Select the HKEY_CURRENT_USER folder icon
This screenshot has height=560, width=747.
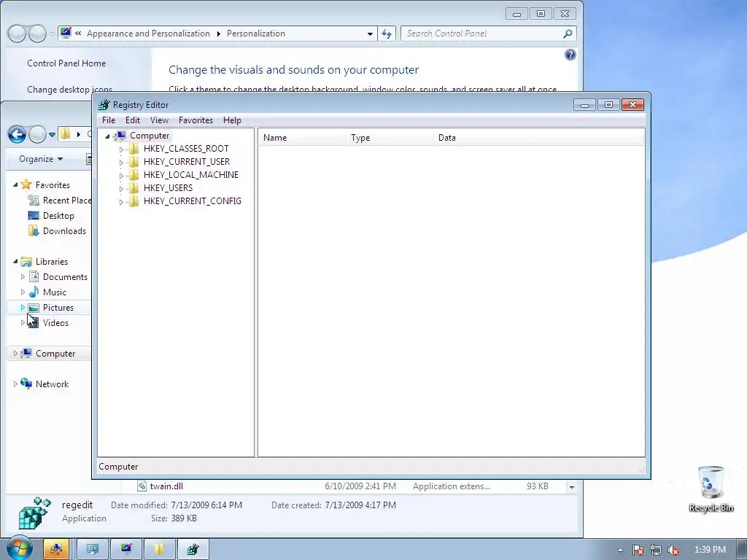[x=134, y=162]
